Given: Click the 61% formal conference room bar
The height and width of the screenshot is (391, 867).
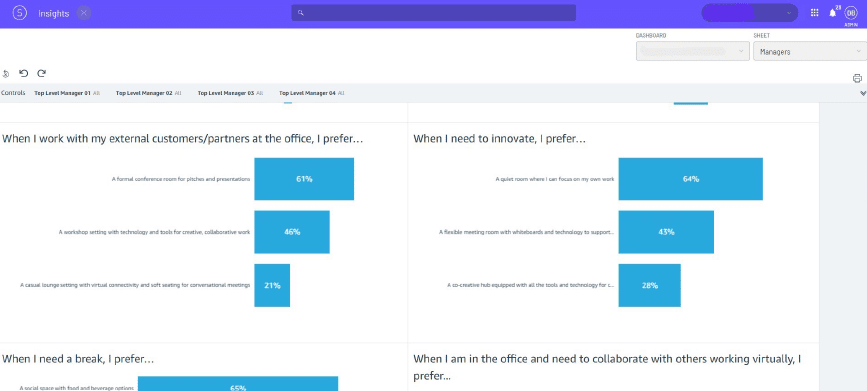Looking at the screenshot, I should click(x=304, y=179).
